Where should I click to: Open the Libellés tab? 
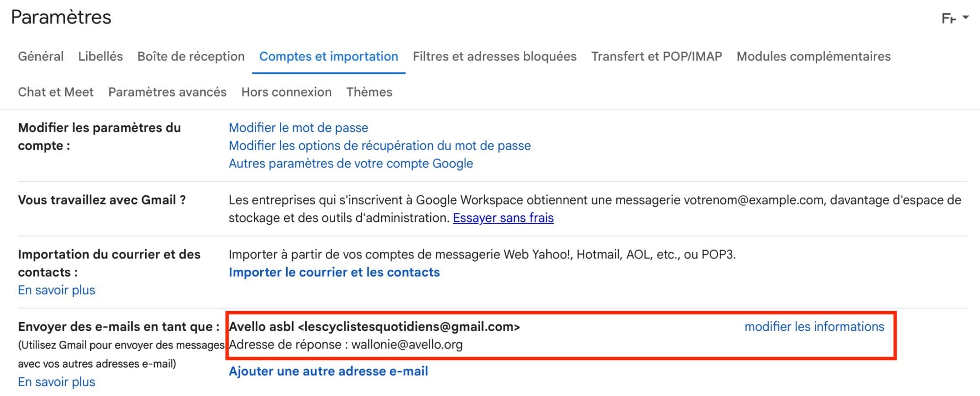tap(100, 56)
